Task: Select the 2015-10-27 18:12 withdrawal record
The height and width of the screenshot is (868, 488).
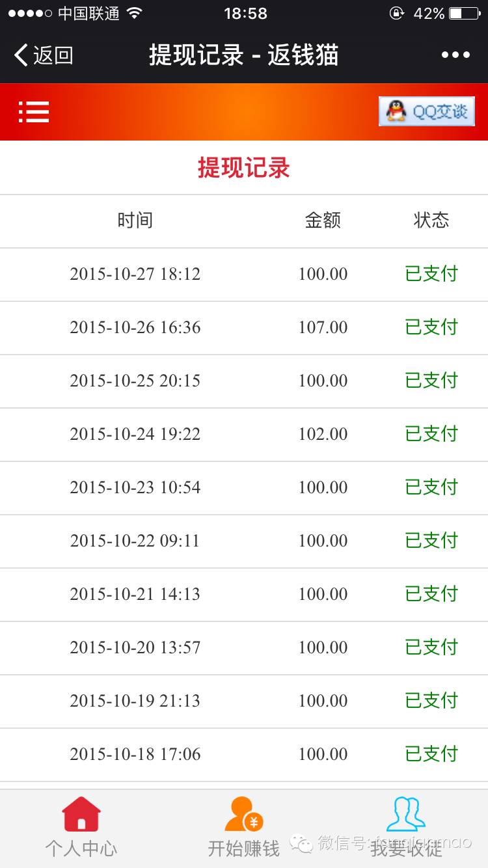Action: (x=135, y=274)
